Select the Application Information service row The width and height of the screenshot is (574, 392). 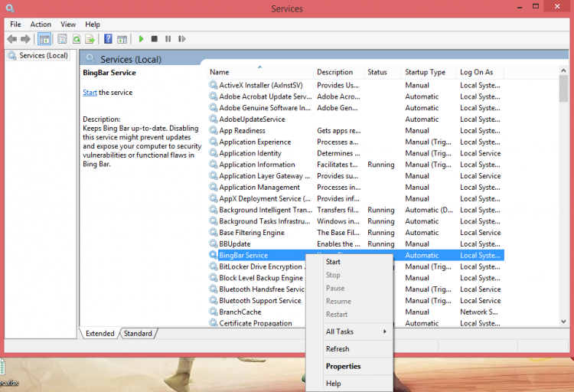256,165
